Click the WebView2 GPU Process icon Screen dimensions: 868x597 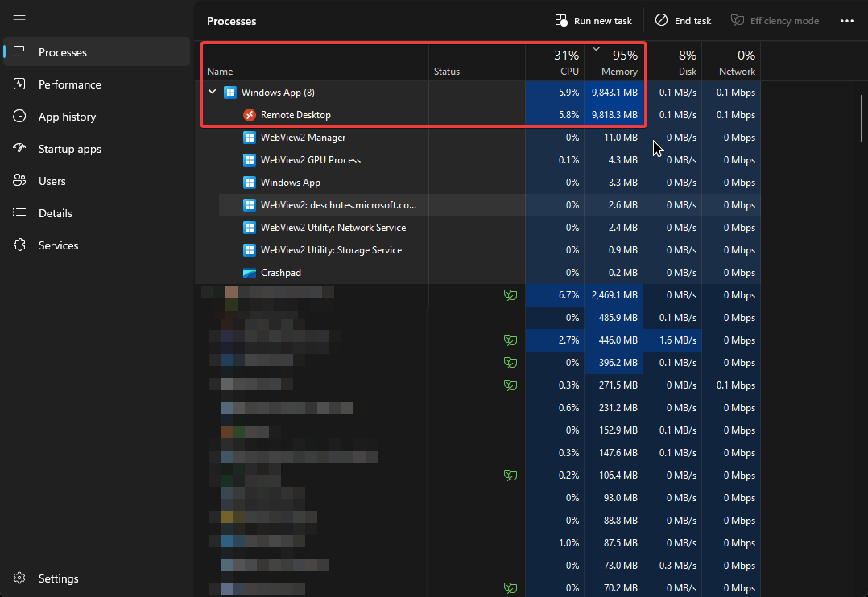(x=249, y=160)
